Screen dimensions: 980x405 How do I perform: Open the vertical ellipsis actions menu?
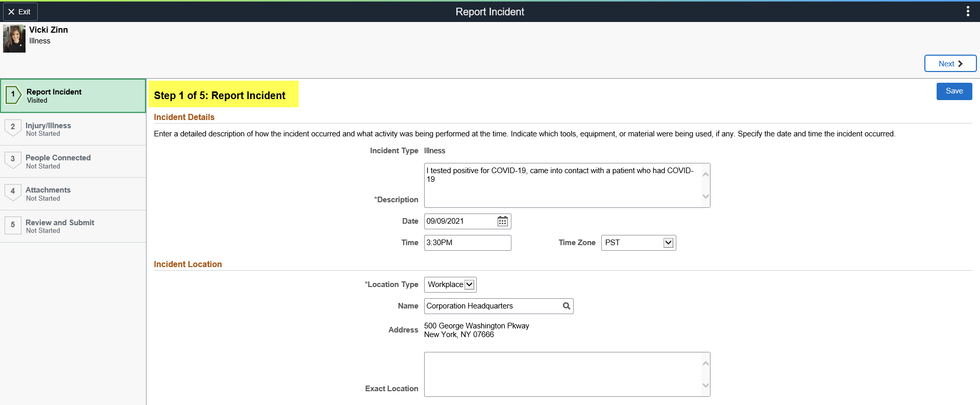968,11
